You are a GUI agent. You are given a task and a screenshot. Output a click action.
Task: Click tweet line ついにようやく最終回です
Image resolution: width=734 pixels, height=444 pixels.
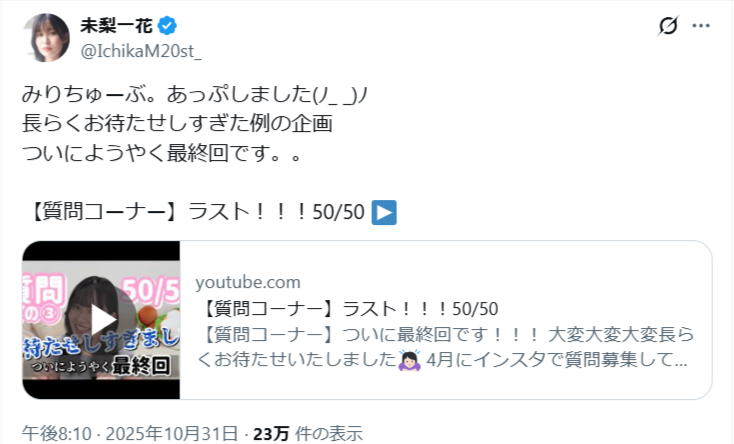161,153
